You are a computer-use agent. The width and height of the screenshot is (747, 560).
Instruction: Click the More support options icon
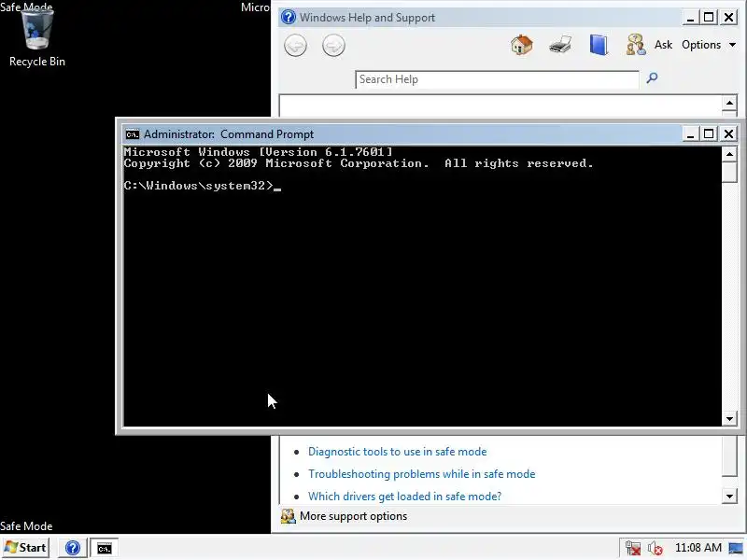289,516
